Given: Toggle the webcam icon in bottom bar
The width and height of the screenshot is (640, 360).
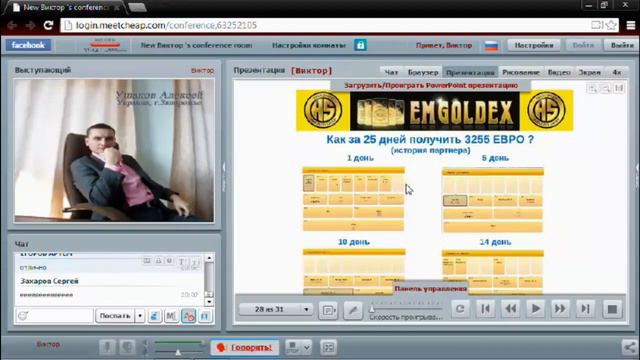Looking at the screenshot, I should 127,347.
